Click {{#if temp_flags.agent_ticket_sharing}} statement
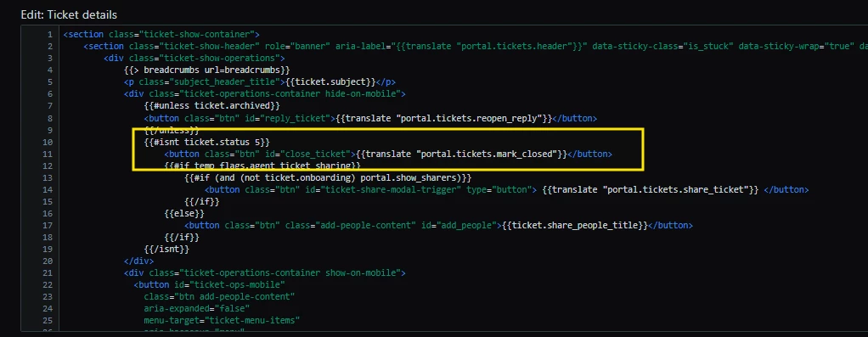 tap(262, 166)
